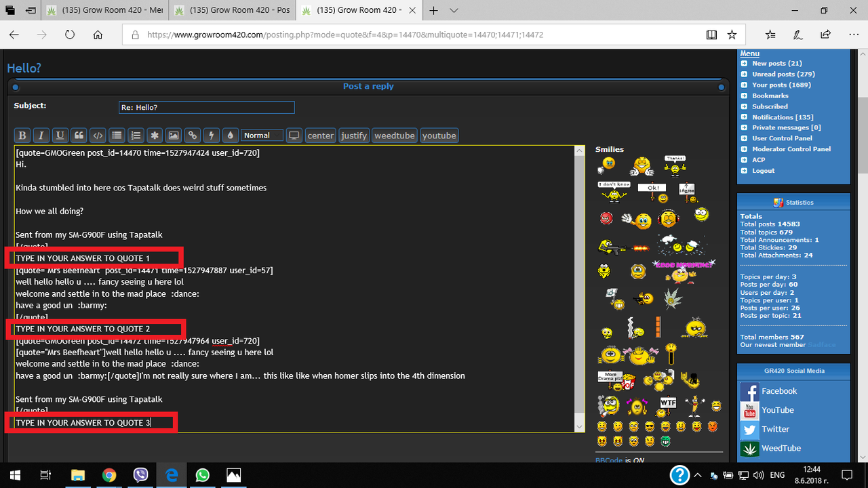
Task: Toggle bold formatting
Action: 22,135
